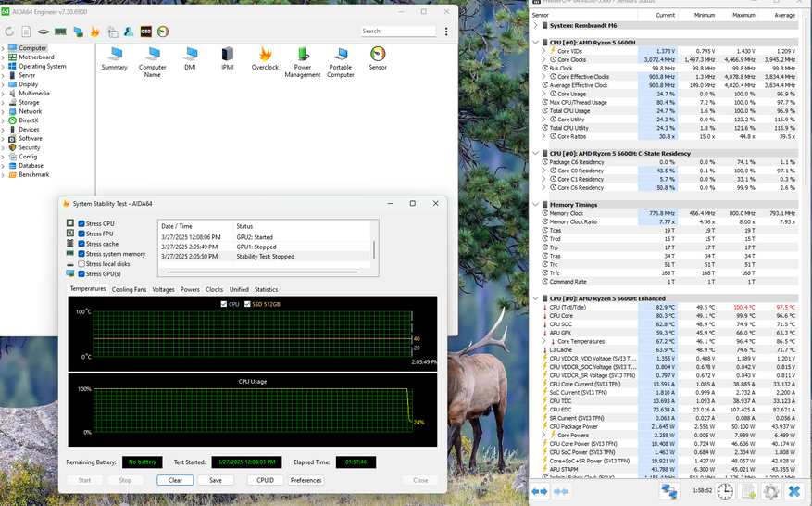Click HWiNFO network monitors icon
This screenshot has width=812, height=506.
pos(669,491)
